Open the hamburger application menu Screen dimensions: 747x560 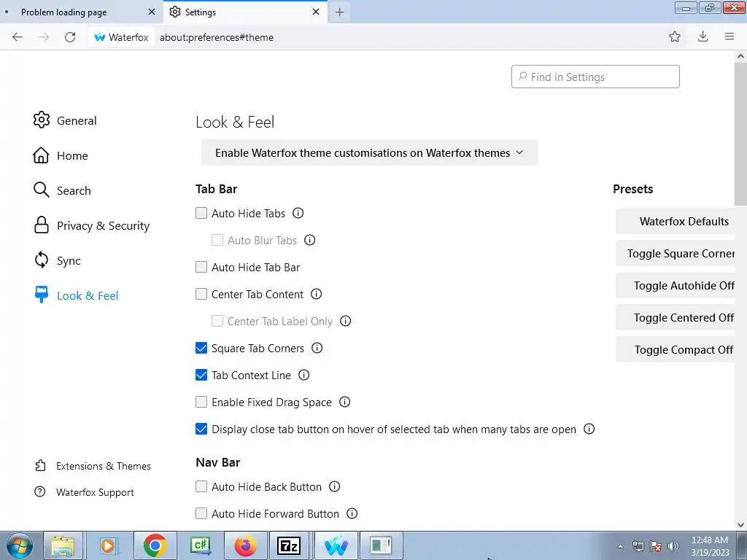[x=729, y=36]
